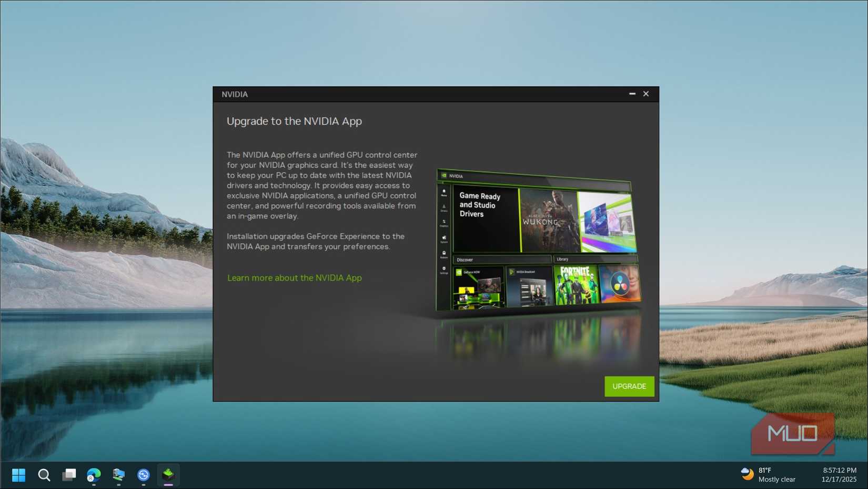The height and width of the screenshot is (489, 868).
Task: Select the Library section in the app preview
Action: [563, 258]
